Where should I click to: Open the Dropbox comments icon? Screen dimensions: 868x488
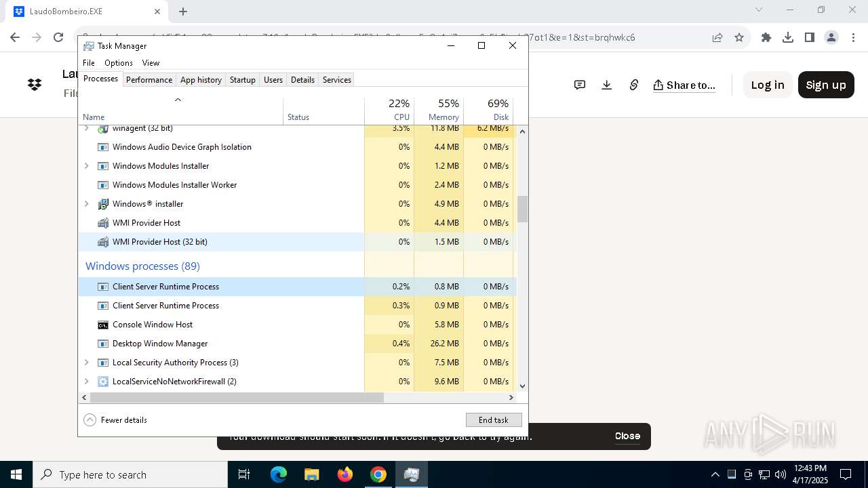pyautogui.click(x=580, y=85)
